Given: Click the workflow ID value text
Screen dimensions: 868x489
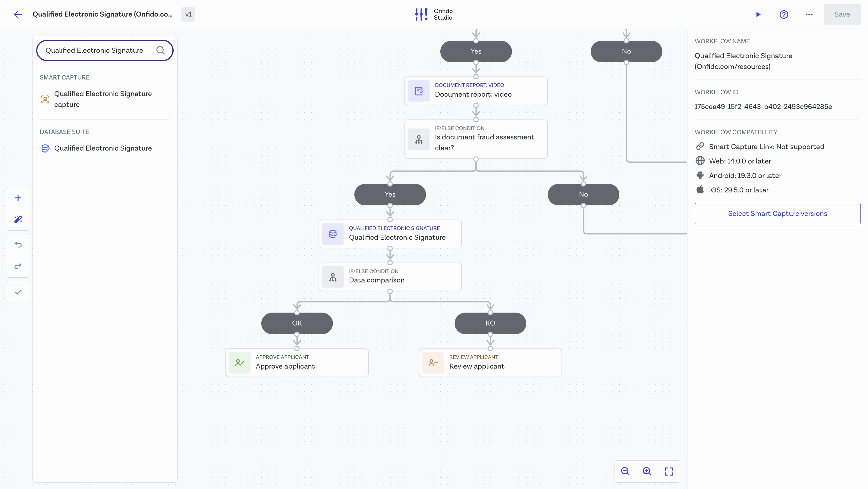Looking at the screenshot, I should (763, 107).
